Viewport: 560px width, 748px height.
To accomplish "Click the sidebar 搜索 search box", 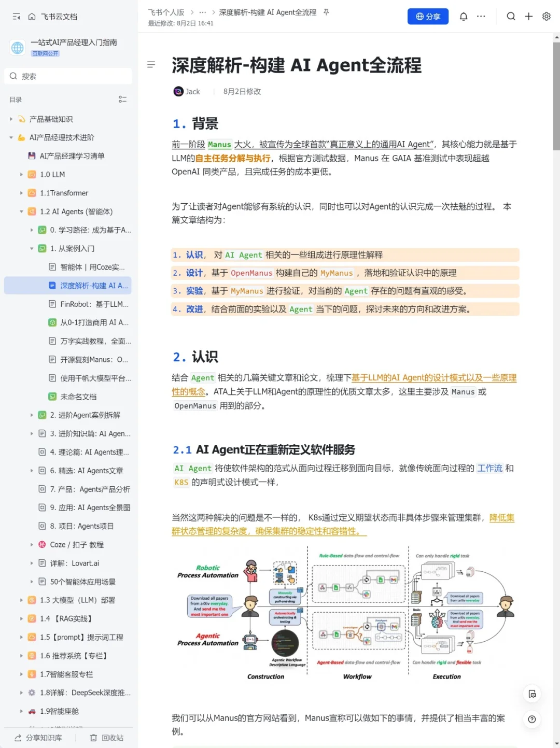I will pos(67,76).
